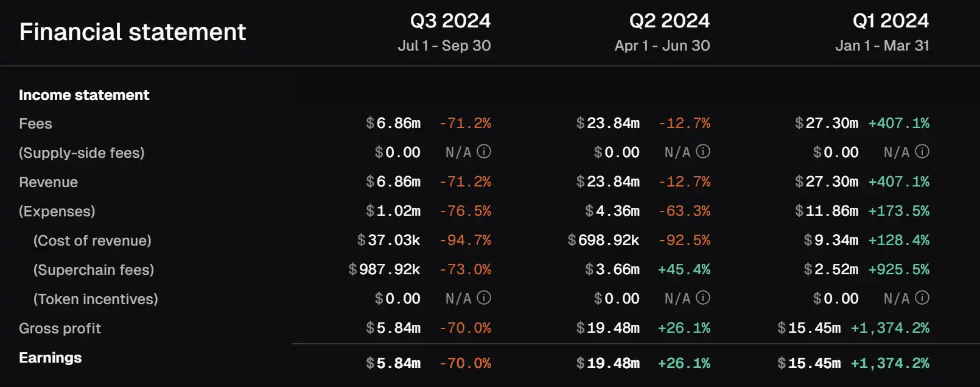Click the (Expenses) row label
The image size is (980, 387).
(x=57, y=211)
